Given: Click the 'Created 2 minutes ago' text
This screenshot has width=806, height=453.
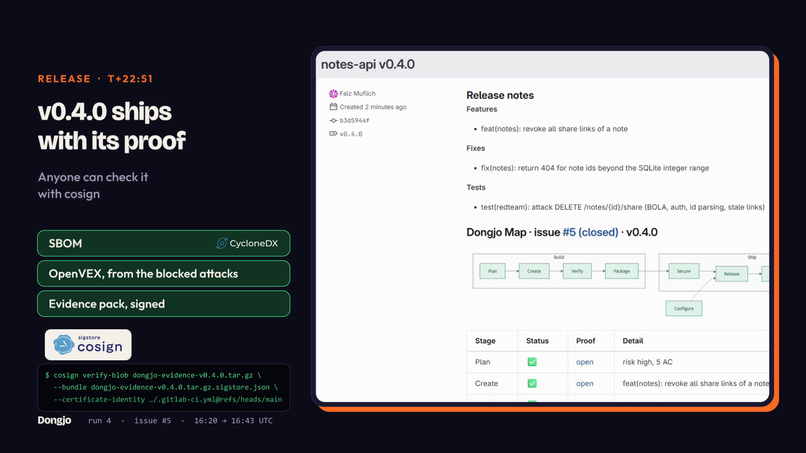Looking at the screenshot, I should [x=373, y=107].
